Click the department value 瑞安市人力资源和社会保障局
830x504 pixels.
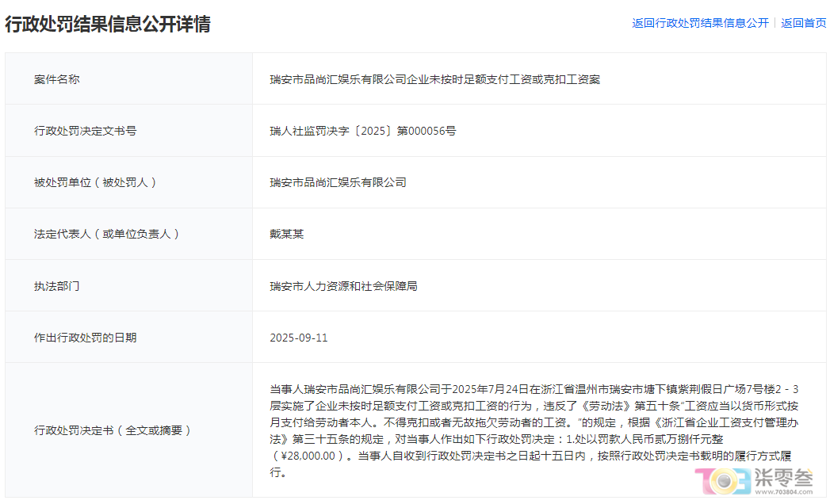click(343, 285)
